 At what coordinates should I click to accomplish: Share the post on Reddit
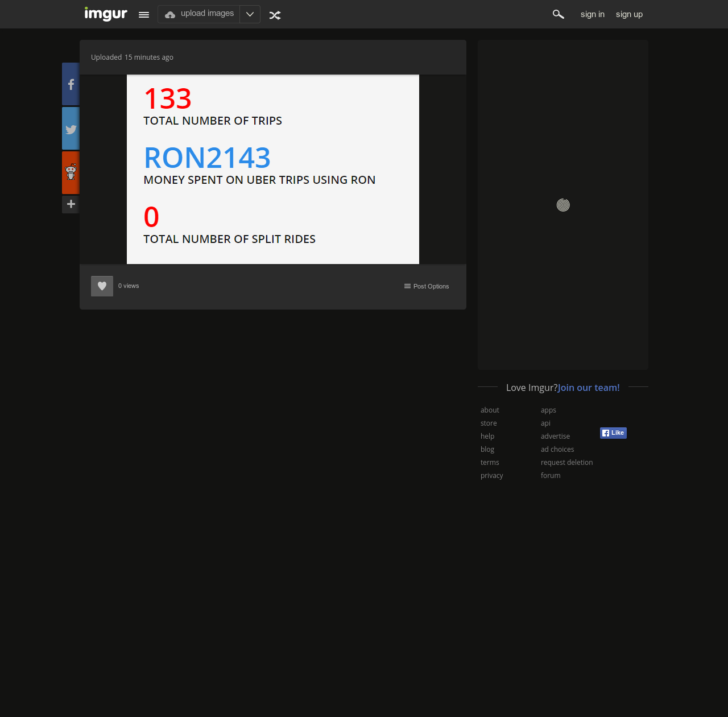(71, 172)
